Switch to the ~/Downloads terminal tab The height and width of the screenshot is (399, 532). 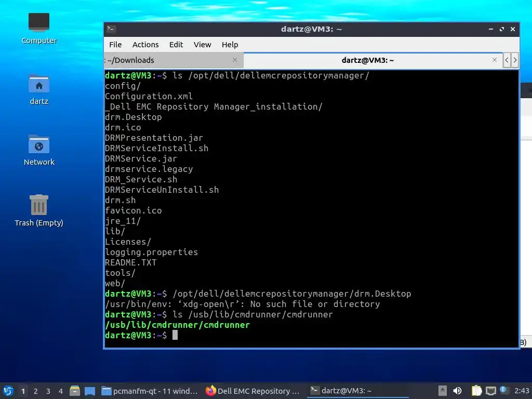click(173, 60)
